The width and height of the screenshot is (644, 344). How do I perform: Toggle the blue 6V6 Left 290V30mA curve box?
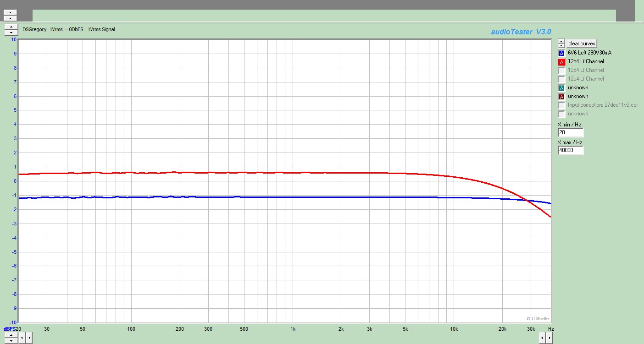click(561, 53)
